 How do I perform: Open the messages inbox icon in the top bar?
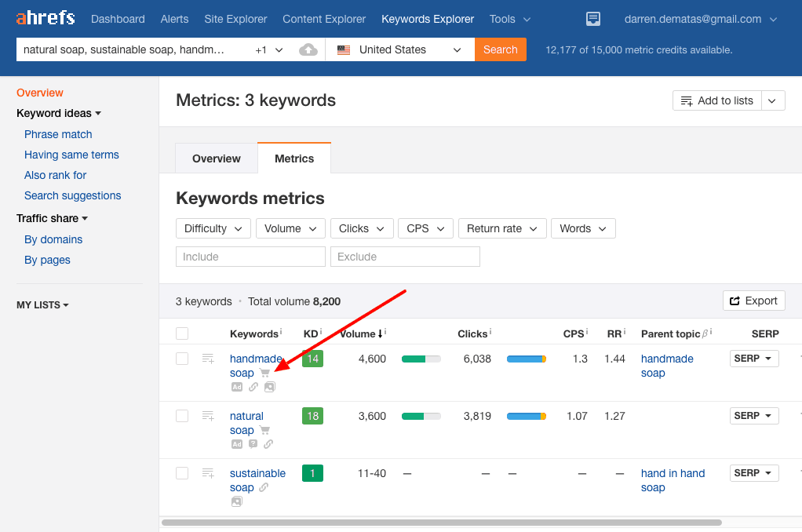[592, 19]
